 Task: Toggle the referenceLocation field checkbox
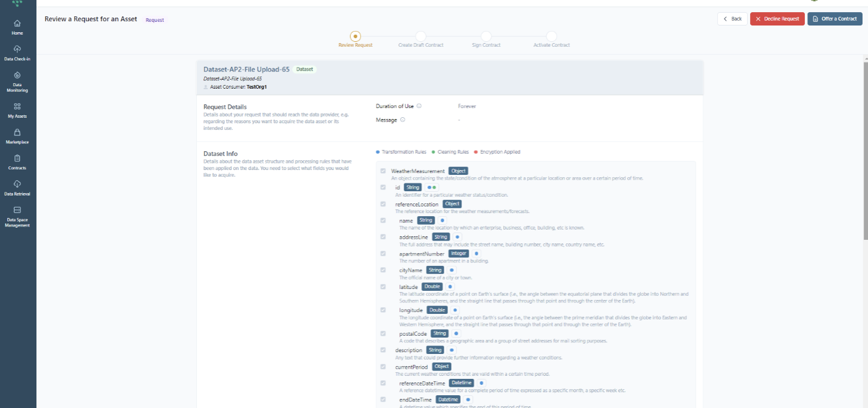(x=383, y=204)
